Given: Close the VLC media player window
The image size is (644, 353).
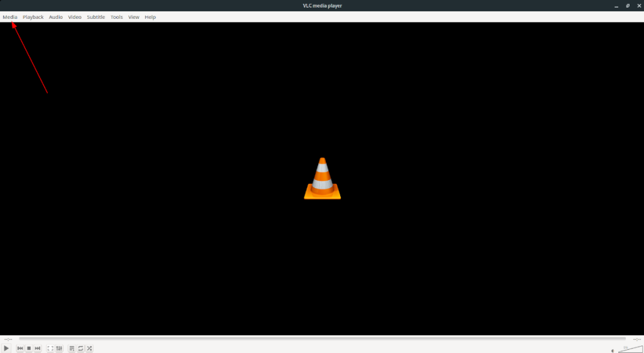Looking at the screenshot, I should [x=639, y=6].
